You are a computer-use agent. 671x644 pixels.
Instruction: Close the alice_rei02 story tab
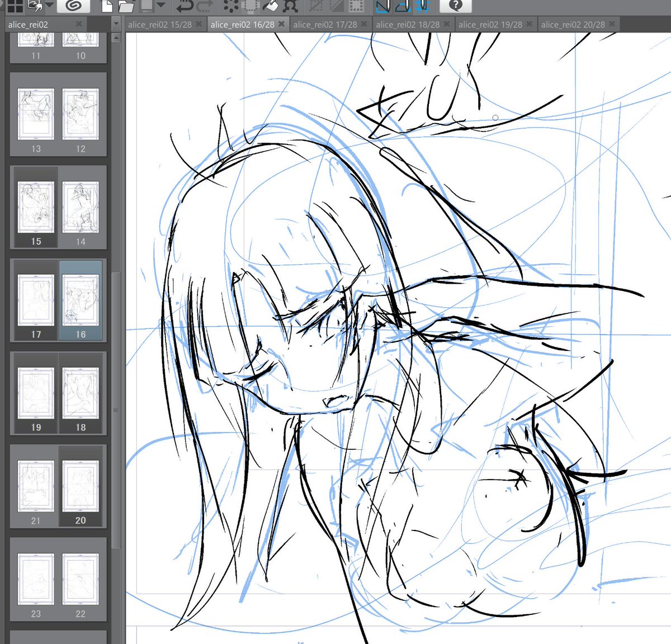79,24
